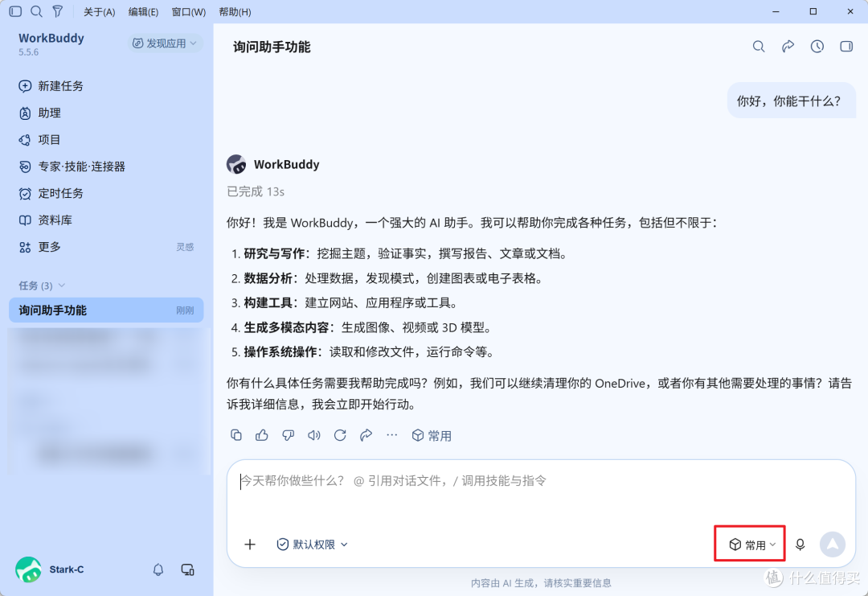The width and height of the screenshot is (868, 596).
Task: Open the 窗口(W) menu
Action: [x=189, y=11]
